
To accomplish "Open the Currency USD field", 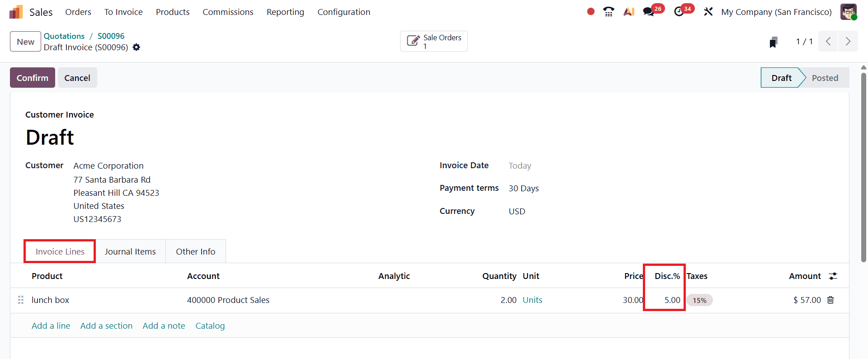I will [517, 211].
